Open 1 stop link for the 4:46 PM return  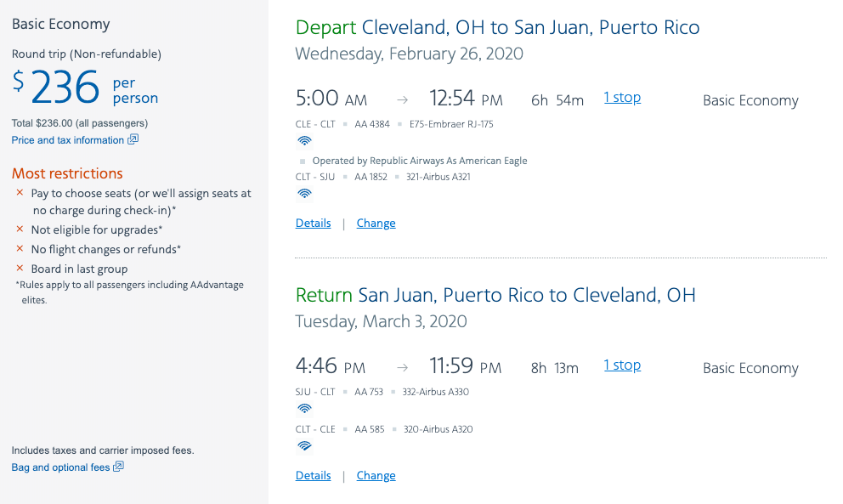(622, 365)
